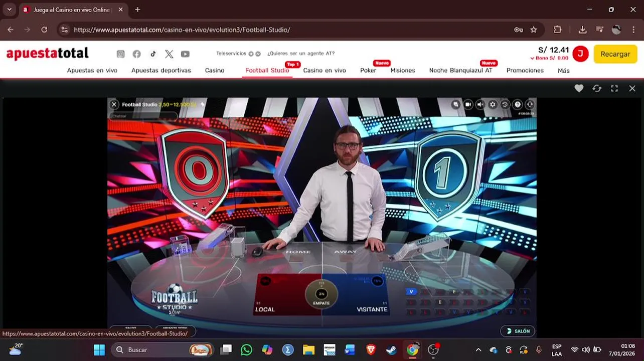The width and height of the screenshot is (644, 361).
Task: Open the YouTube social icon
Action: click(185, 54)
